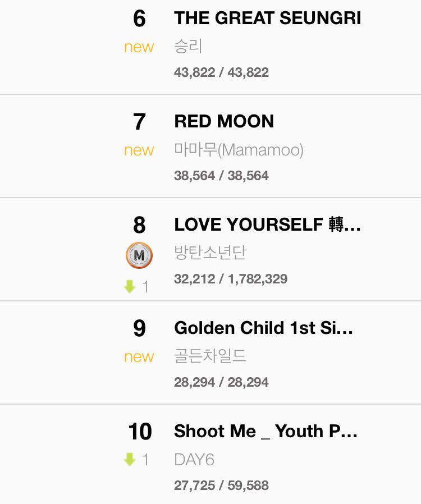Open the Shoot Me Youth Part album title
421x504 pixels.
(266, 432)
